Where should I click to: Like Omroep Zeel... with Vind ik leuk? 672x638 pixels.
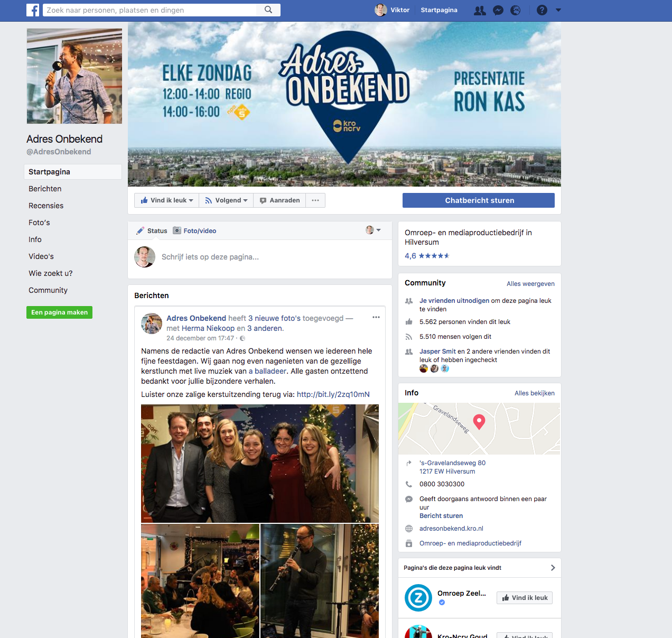pos(525,598)
